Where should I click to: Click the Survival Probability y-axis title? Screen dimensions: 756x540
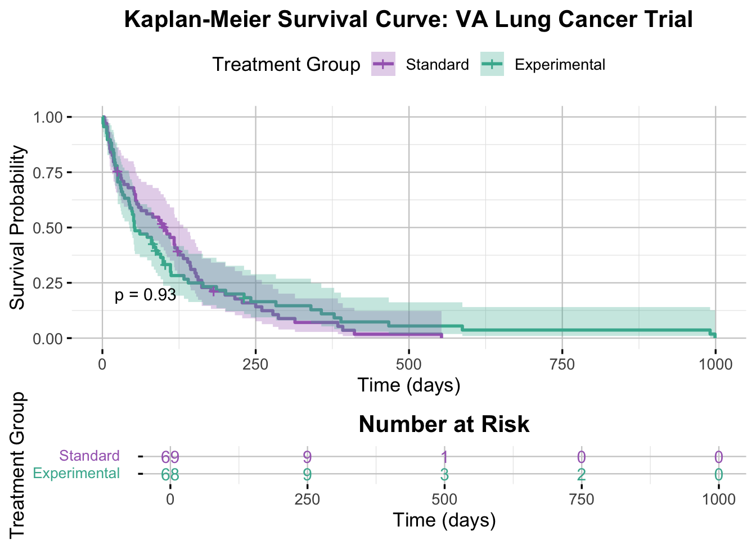tap(18, 227)
